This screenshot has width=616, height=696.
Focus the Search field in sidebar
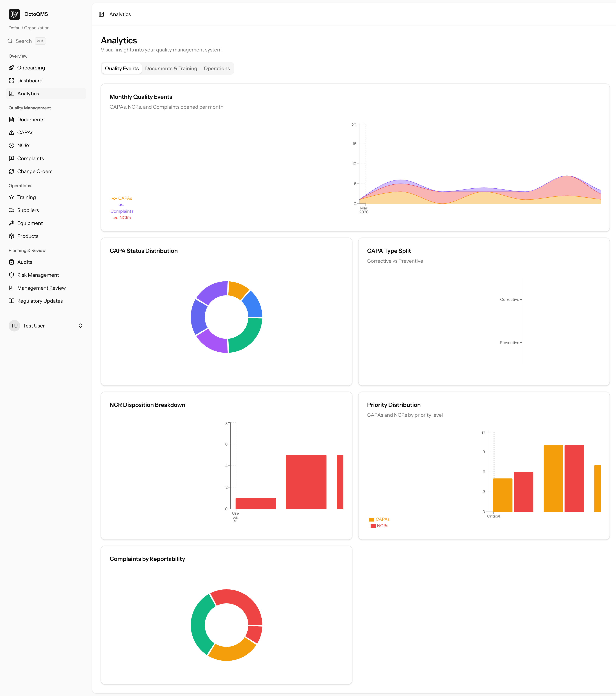coord(27,41)
